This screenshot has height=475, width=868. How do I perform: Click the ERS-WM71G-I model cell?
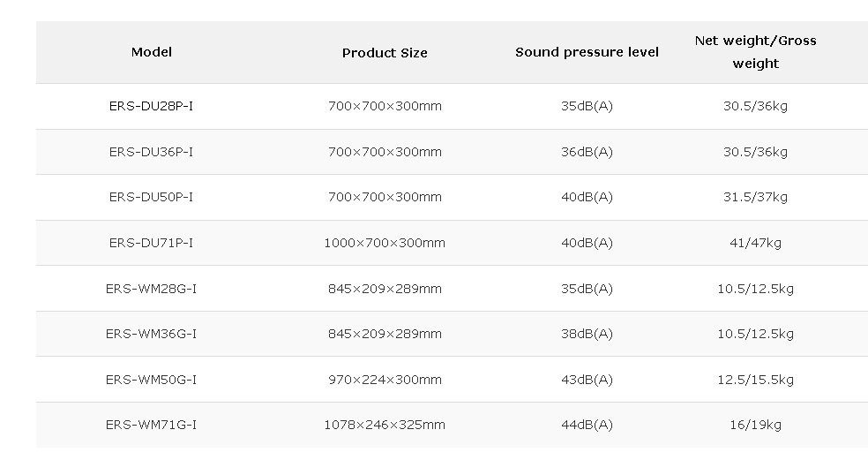point(151,426)
